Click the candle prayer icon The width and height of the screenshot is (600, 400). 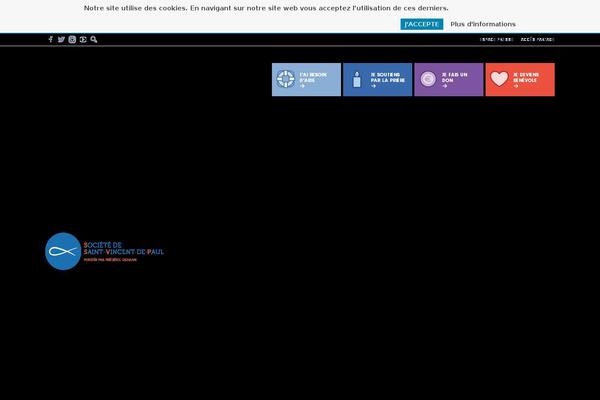(357, 80)
